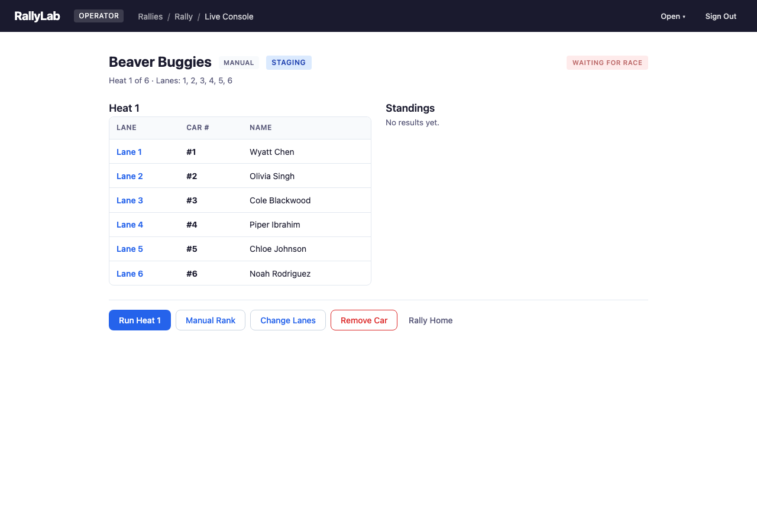The width and height of the screenshot is (757, 532).
Task: Click the OPERATOR badge
Action: tap(98, 15)
